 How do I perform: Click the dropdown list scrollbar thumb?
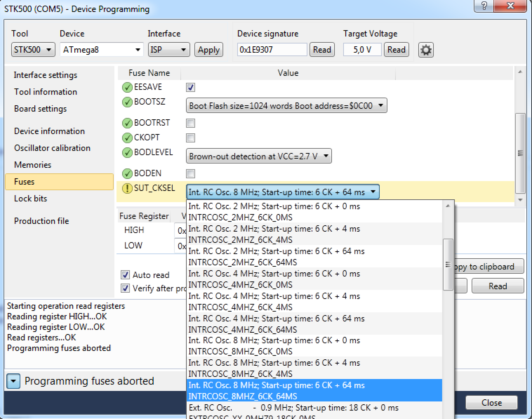[x=448, y=265]
